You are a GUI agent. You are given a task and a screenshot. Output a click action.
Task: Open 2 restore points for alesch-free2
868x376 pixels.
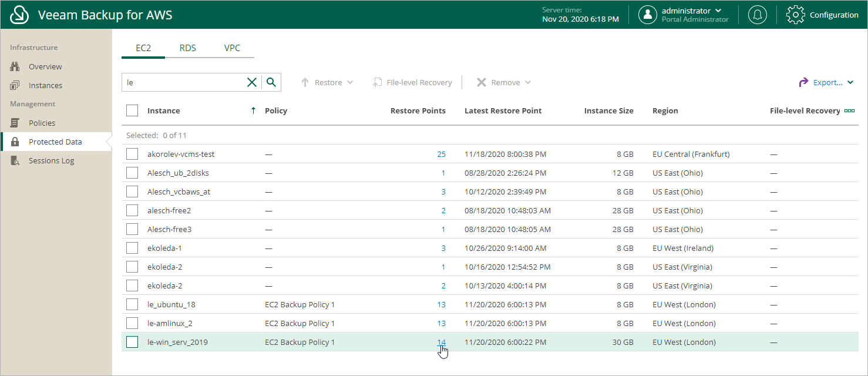click(443, 210)
